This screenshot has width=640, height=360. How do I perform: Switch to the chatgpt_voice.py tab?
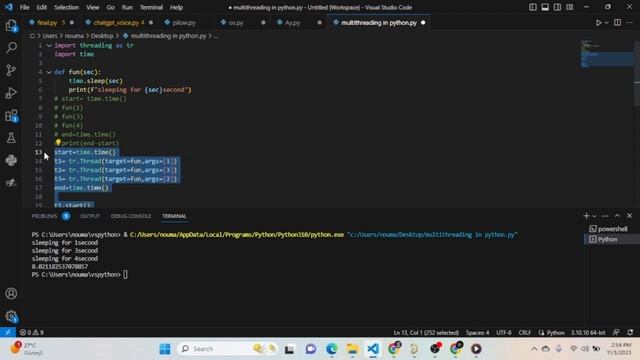pyautogui.click(x=116, y=23)
